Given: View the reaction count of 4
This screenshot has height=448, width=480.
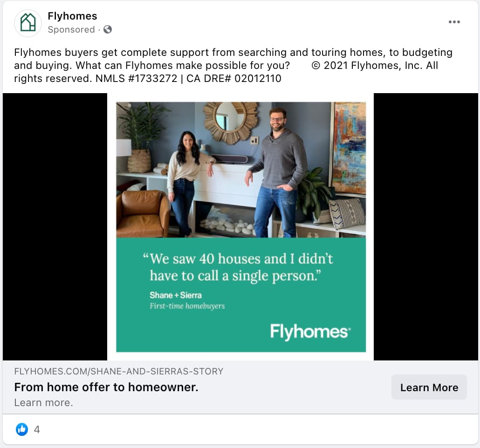Looking at the screenshot, I should [x=37, y=430].
